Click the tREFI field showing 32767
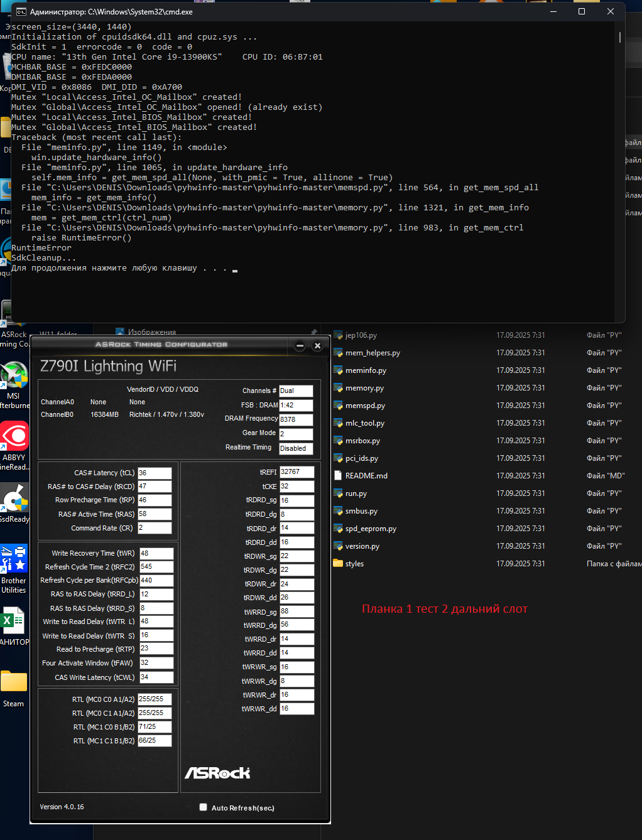 pos(297,471)
